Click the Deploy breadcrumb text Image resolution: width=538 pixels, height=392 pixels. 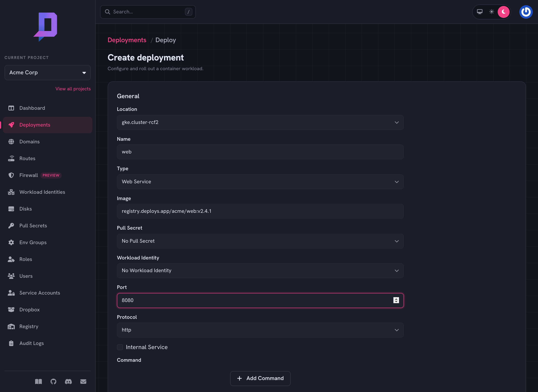click(166, 40)
